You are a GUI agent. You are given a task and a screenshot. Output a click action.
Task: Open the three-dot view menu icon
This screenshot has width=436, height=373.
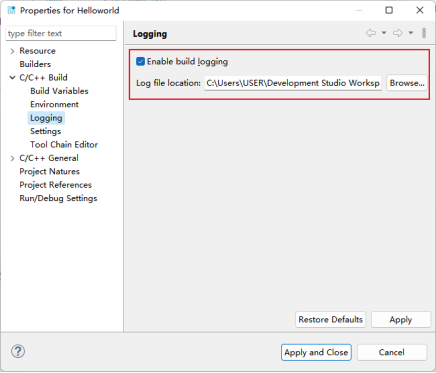(424, 33)
